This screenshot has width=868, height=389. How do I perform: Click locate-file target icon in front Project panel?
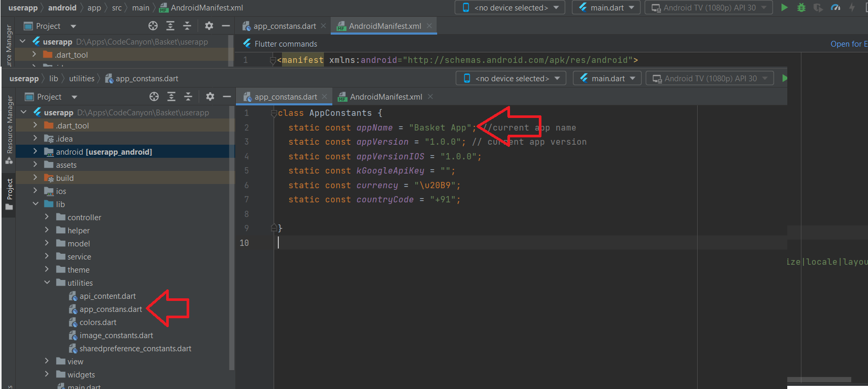(x=154, y=96)
